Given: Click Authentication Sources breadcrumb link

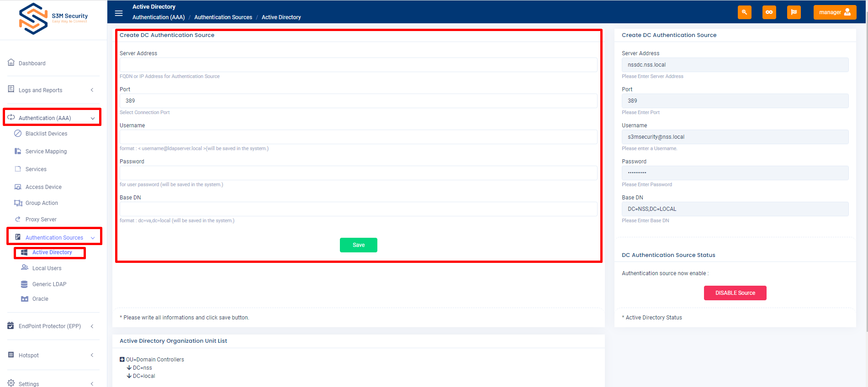Looking at the screenshot, I should [x=223, y=17].
